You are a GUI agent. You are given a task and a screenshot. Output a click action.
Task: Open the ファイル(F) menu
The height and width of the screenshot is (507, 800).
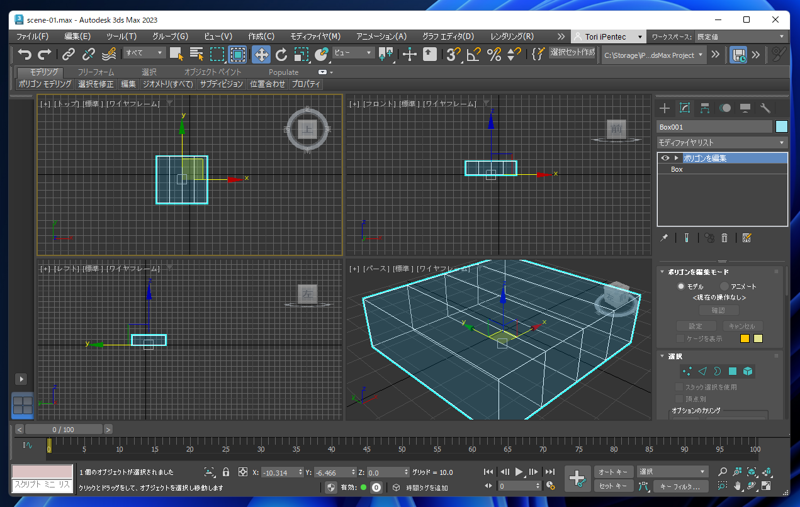[x=32, y=37]
